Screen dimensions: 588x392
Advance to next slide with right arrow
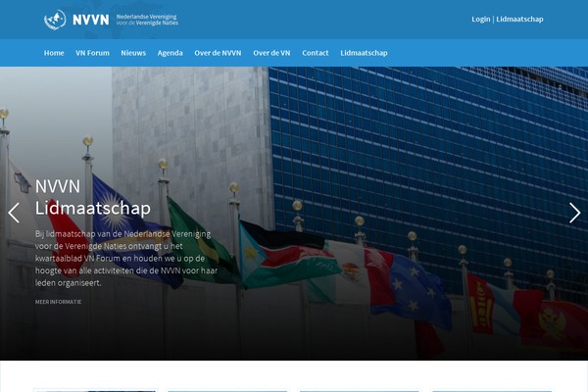coord(574,213)
